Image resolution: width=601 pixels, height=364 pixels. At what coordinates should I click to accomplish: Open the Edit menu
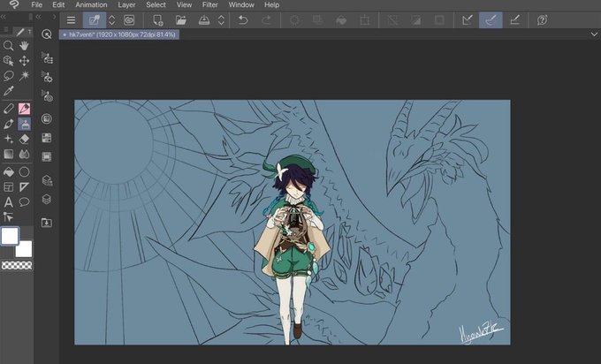coord(58,5)
